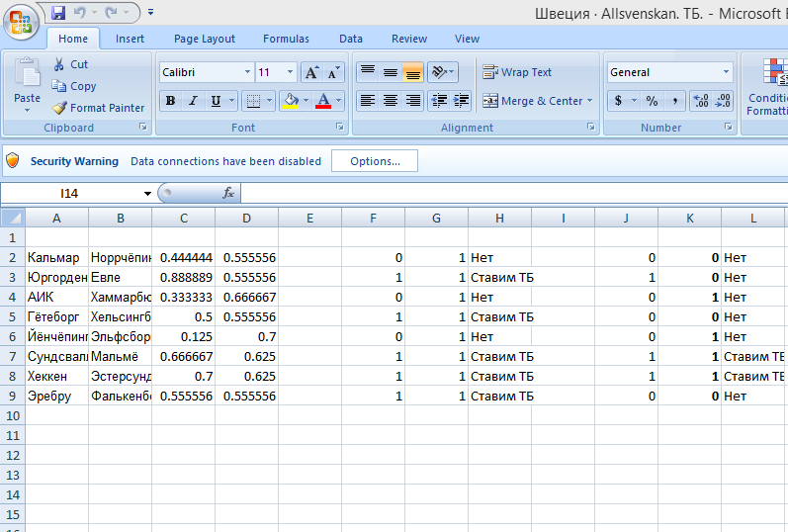Cut the selection with the scissors

click(x=70, y=64)
